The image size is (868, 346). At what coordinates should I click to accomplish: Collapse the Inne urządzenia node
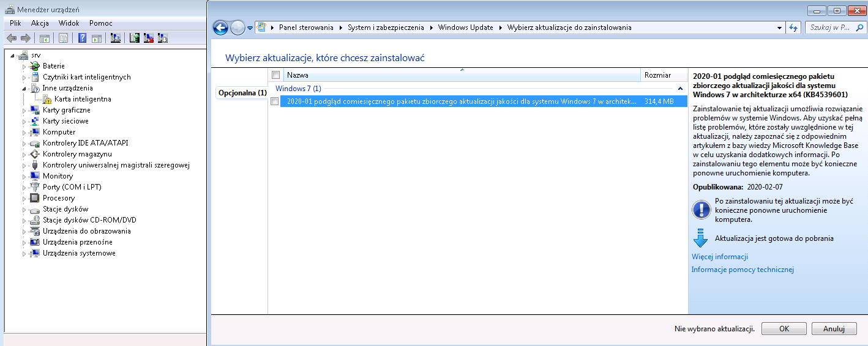(x=25, y=88)
